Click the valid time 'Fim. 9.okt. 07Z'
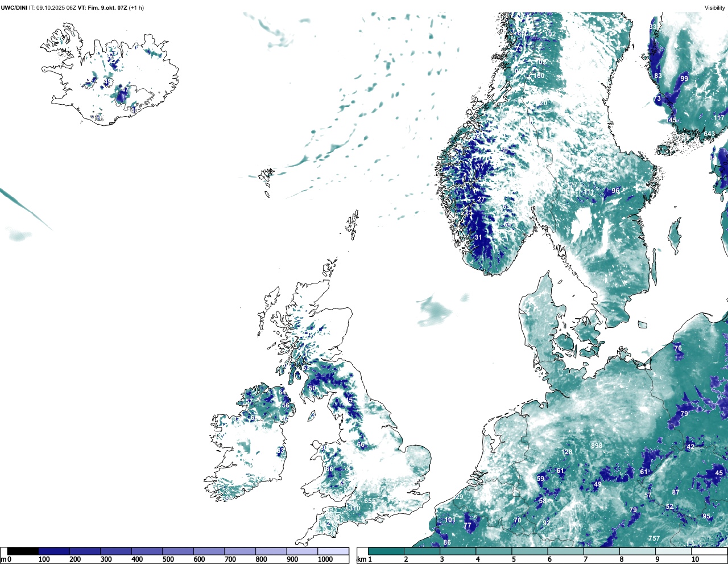Image resolution: width=728 pixels, height=564 pixels. (x=107, y=8)
